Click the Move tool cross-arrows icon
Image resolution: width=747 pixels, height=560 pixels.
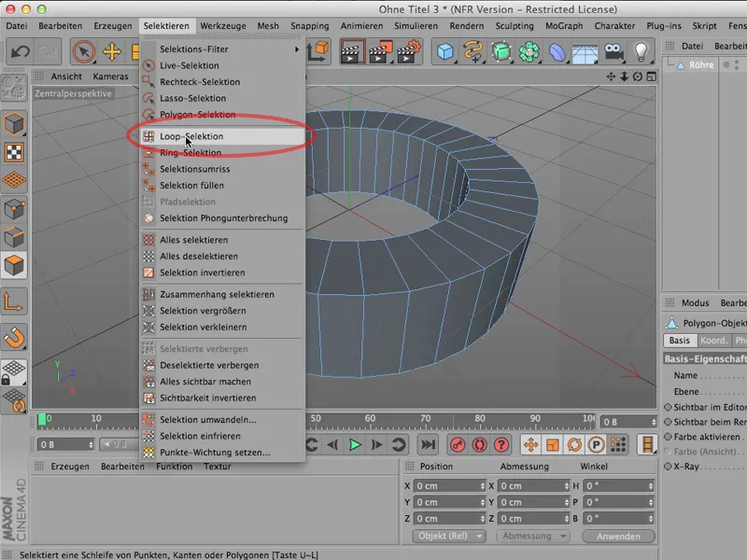(112, 51)
